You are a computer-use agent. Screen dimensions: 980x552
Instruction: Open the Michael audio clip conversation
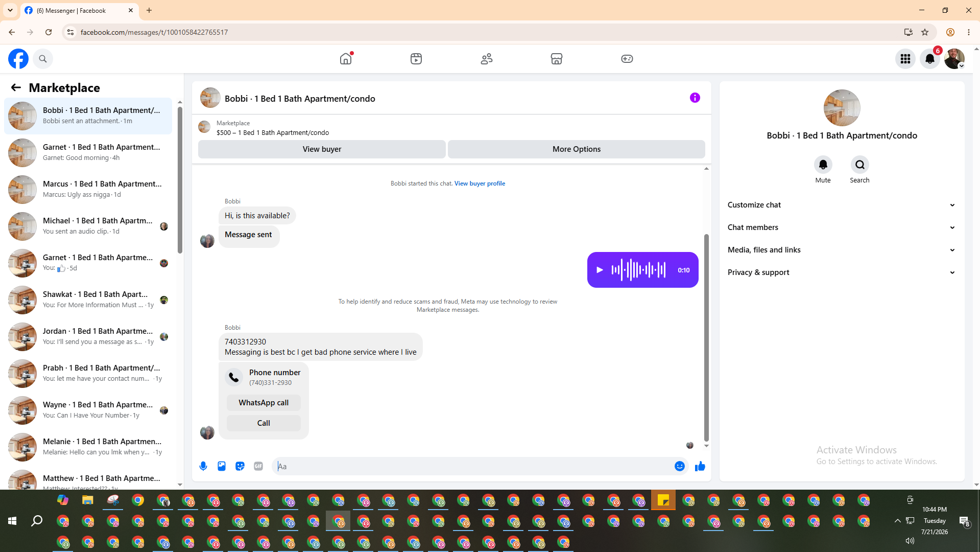tap(88, 226)
